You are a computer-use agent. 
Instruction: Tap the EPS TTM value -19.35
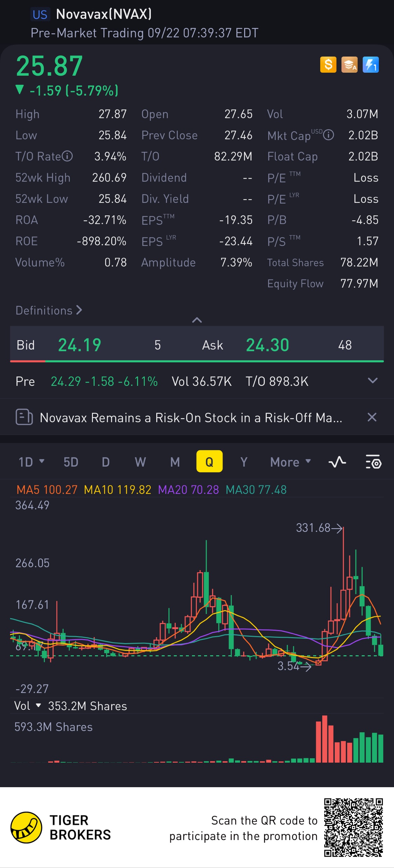point(236,220)
